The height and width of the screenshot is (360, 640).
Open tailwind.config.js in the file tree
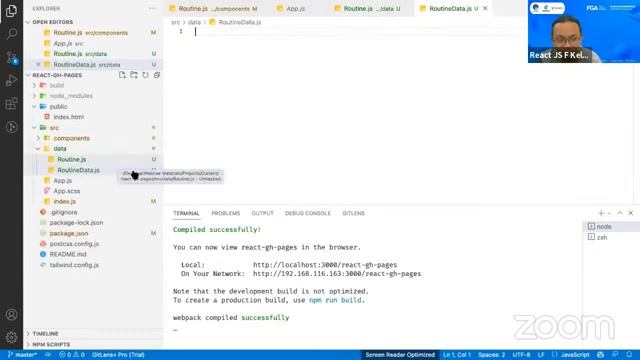[74, 265]
